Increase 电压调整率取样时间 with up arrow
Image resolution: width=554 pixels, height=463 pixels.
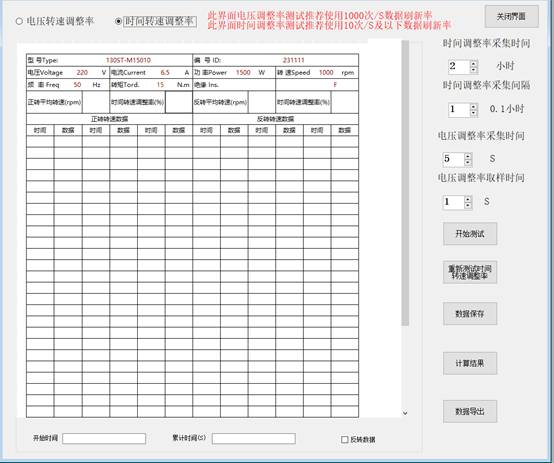point(468,199)
